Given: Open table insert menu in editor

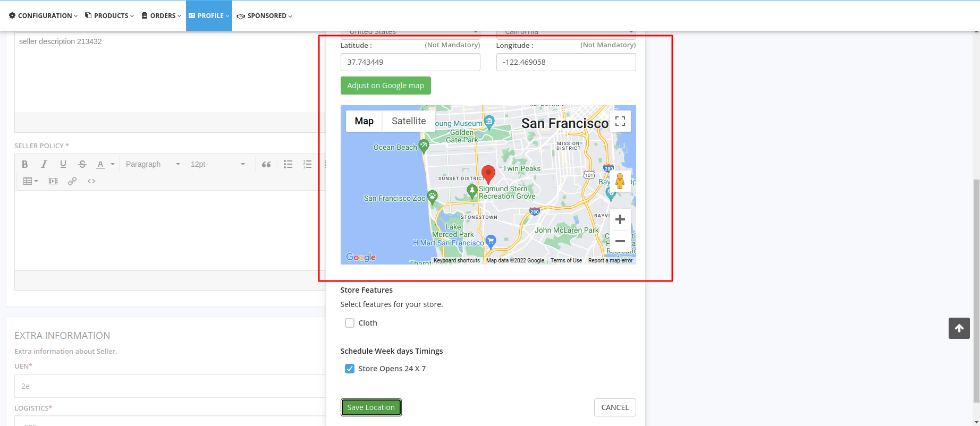Looking at the screenshot, I should (x=30, y=181).
